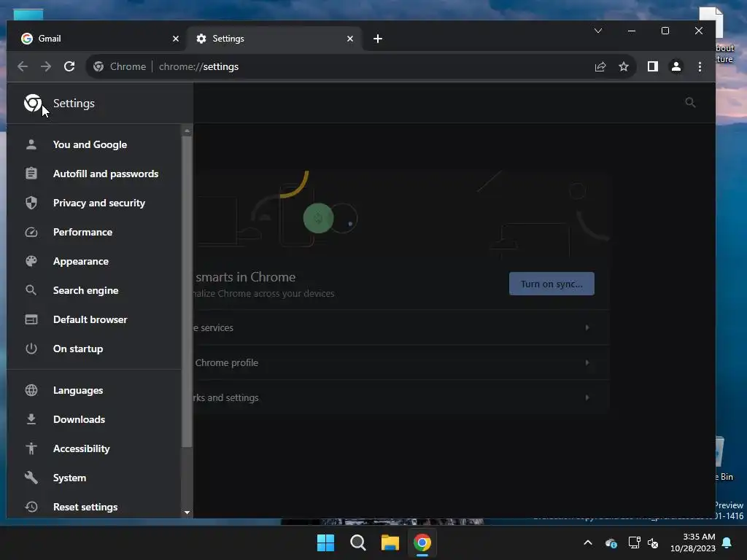The image size is (747, 560).
Task: Expand the Chrome profile row arrow
Action: [587, 362]
